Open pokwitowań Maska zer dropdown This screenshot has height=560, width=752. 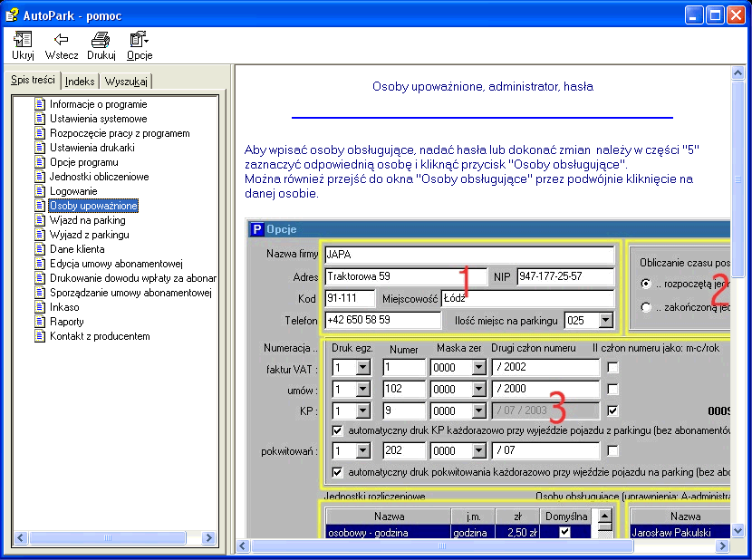coord(478,450)
